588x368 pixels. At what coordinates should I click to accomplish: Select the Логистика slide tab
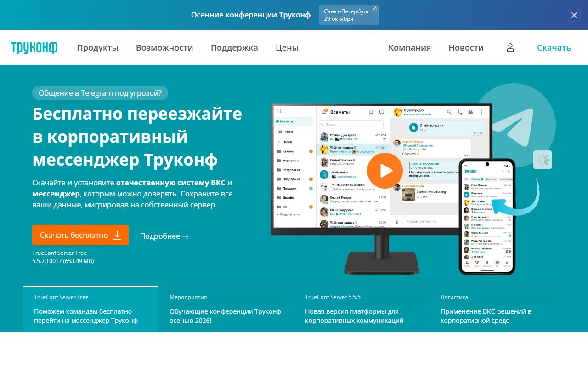(497, 309)
